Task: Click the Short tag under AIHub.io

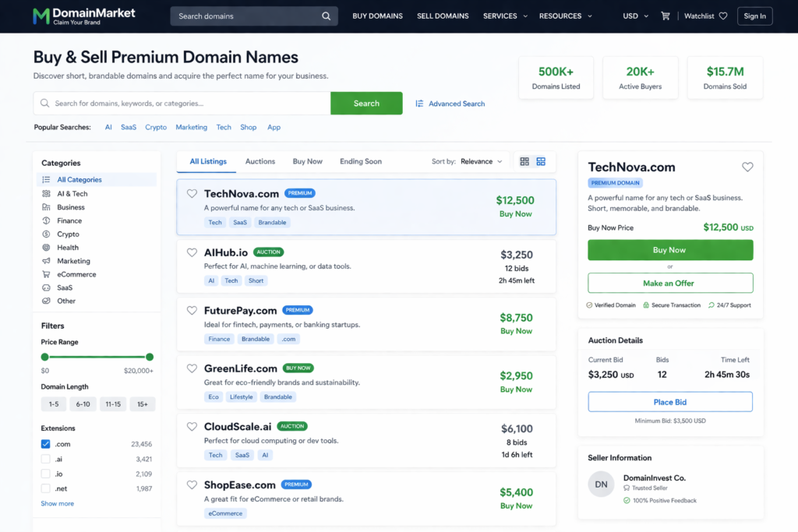Action: tap(256, 280)
